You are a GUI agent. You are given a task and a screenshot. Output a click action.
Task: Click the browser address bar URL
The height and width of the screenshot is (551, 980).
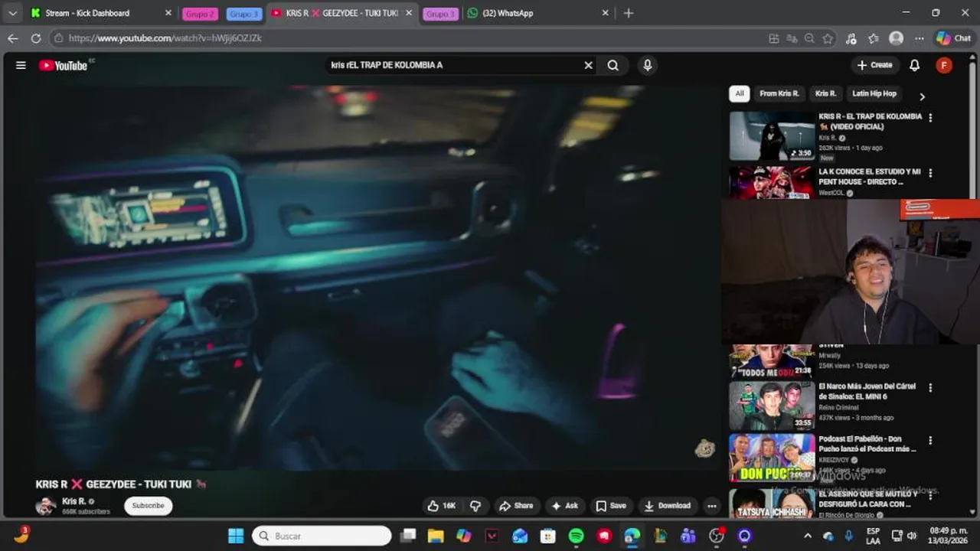[x=165, y=38]
